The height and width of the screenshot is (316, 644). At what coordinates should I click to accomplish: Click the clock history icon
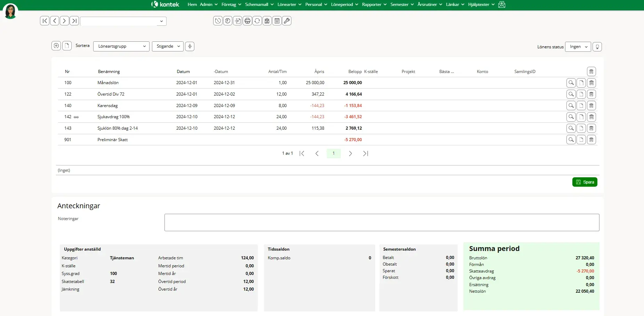[218, 21]
